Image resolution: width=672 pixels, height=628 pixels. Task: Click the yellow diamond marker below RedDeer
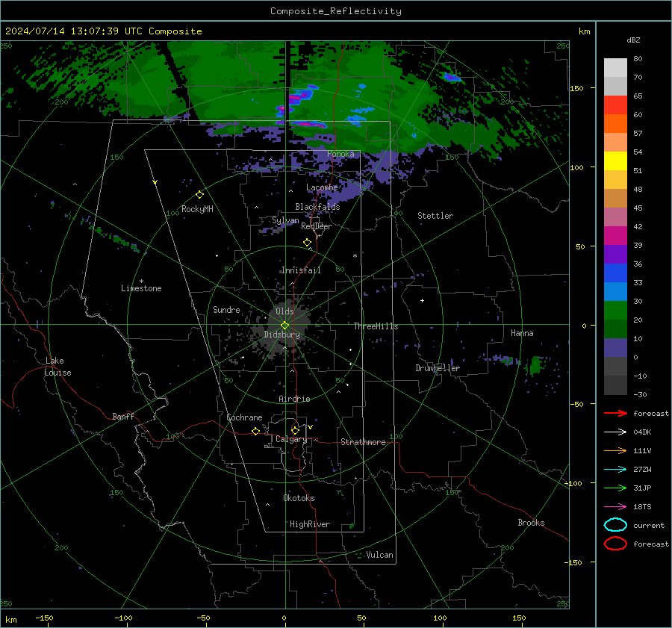click(307, 243)
